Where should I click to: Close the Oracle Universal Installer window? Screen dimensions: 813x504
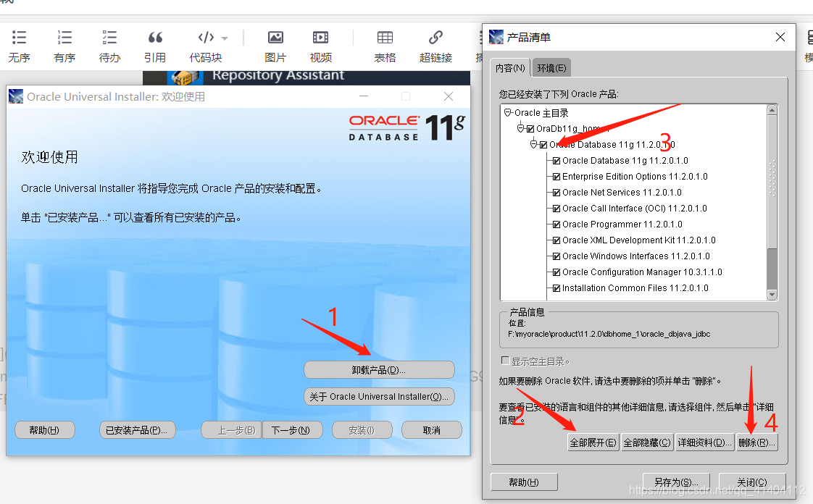click(x=449, y=96)
